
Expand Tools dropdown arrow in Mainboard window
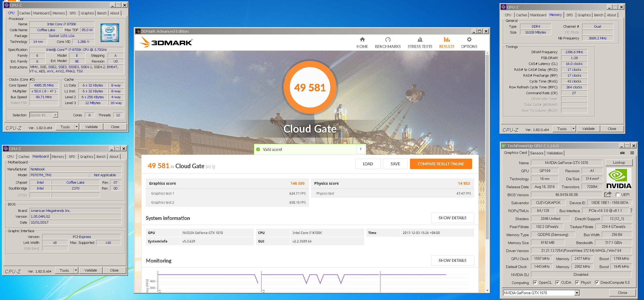coord(76,270)
